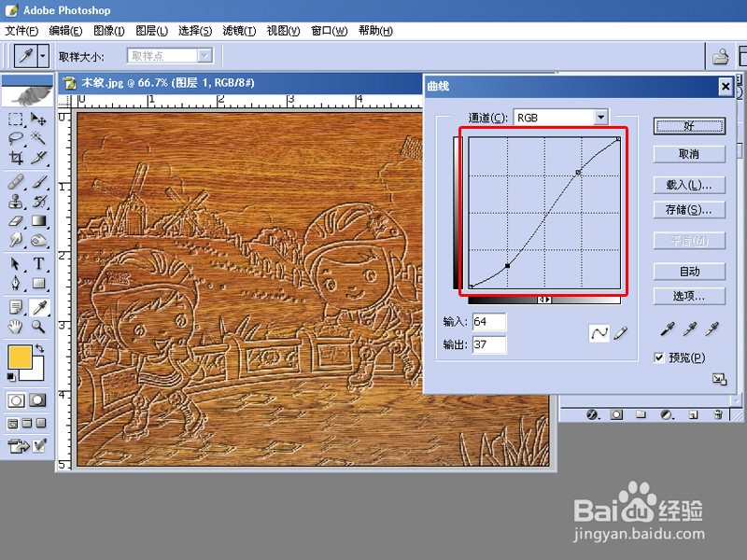Image resolution: width=747 pixels, height=560 pixels.
Task: Open the 图层(L) menu
Action: coord(151,31)
